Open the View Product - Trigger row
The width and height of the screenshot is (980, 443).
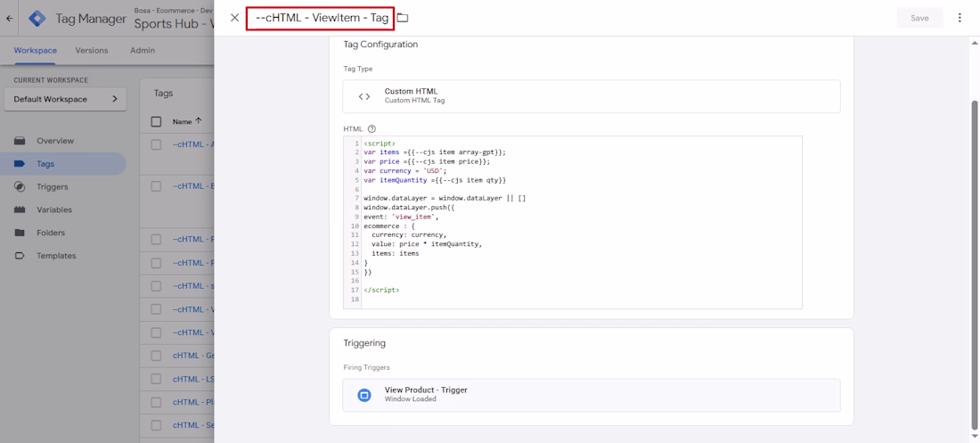click(x=592, y=395)
